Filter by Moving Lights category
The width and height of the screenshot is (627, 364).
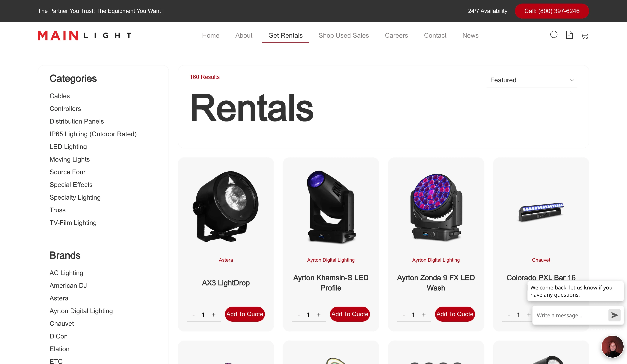click(x=70, y=159)
